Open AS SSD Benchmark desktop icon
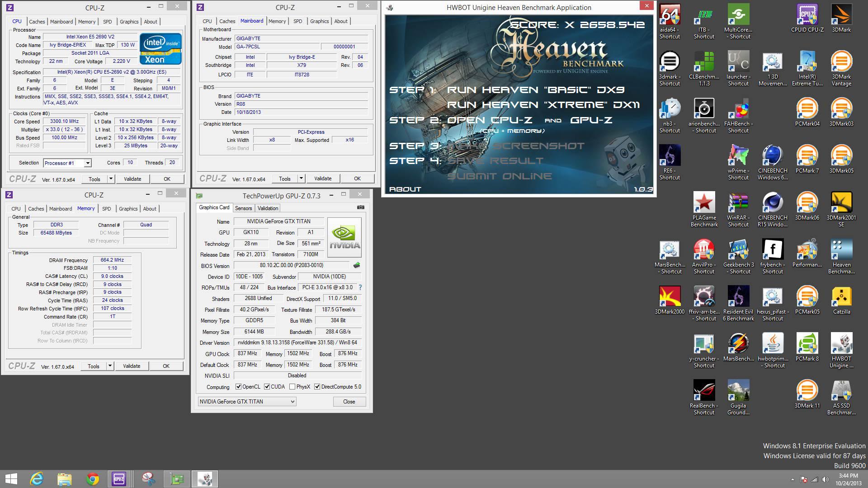Image resolution: width=868 pixels, height=488 pixels. pyautogui.click(x=841, y=398)
